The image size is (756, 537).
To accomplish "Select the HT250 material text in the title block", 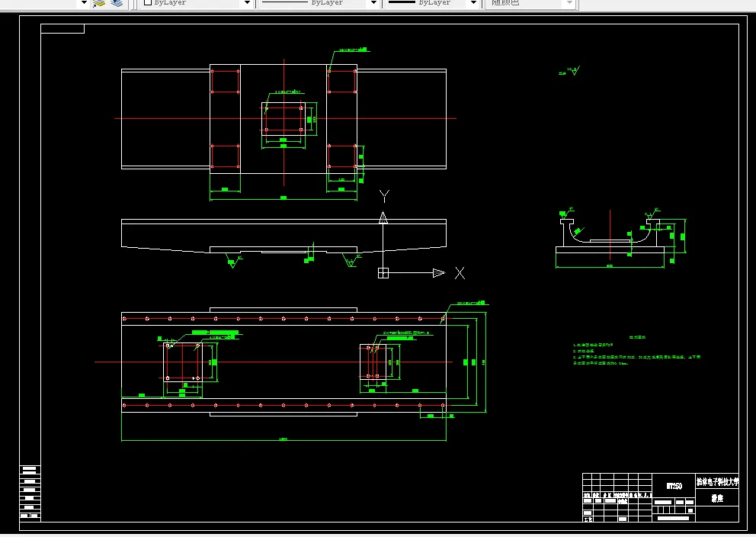I will 674,486.
